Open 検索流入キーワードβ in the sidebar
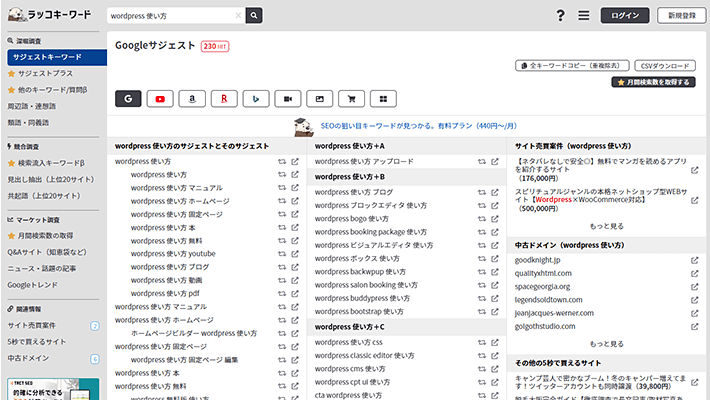This screenshot has height=400, width=710. point(51,163)
